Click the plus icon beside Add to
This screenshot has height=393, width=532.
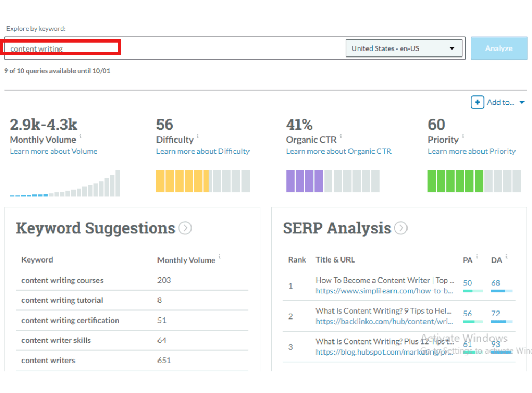(x=477, y=102)
